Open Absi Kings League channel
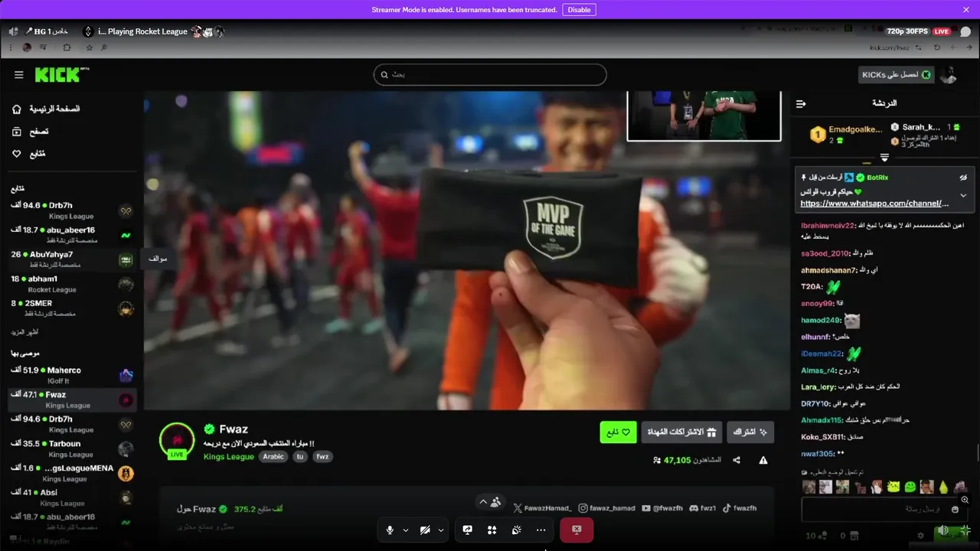Image resolution: width=980 pixels, height=551 pixels. pyautogui.click(x=73, y=497)
